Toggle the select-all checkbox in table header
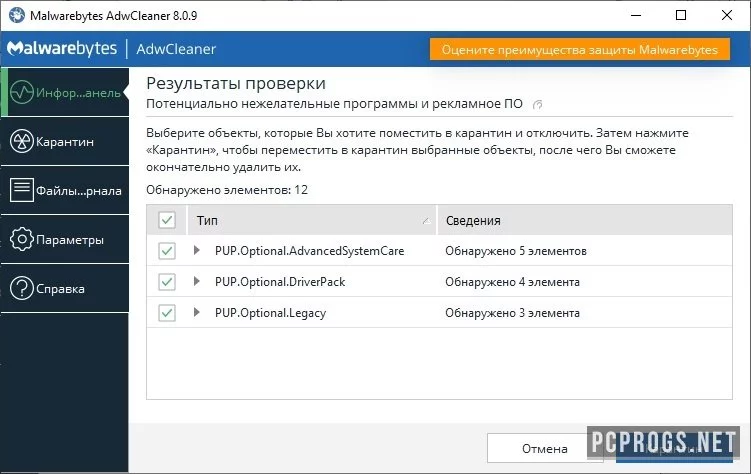The width and height of the screenshot is (751, 474). click(x=167, y=220)
